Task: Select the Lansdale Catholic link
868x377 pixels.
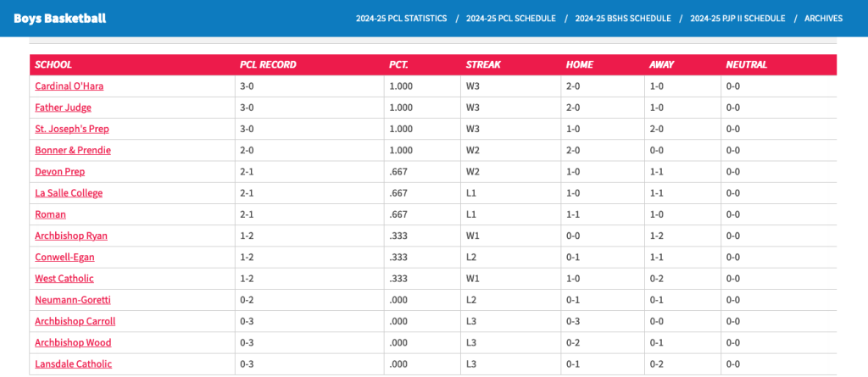Action: point(73,364)
